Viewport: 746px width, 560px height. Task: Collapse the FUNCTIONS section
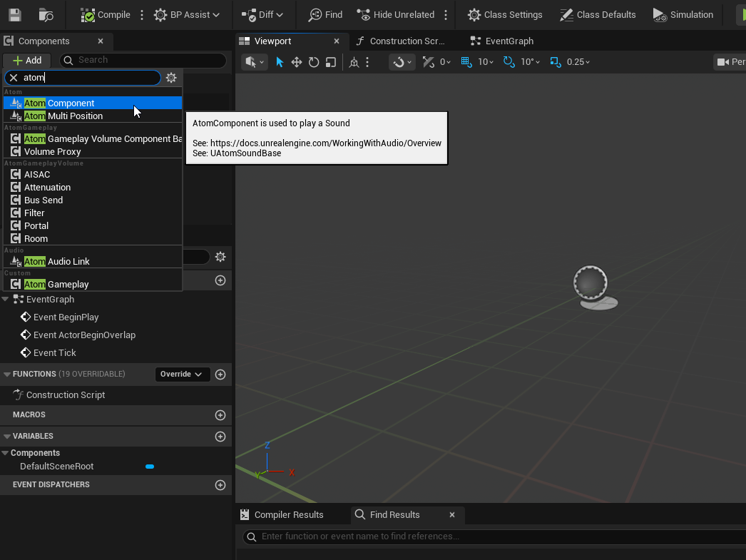tap(6, 375)
